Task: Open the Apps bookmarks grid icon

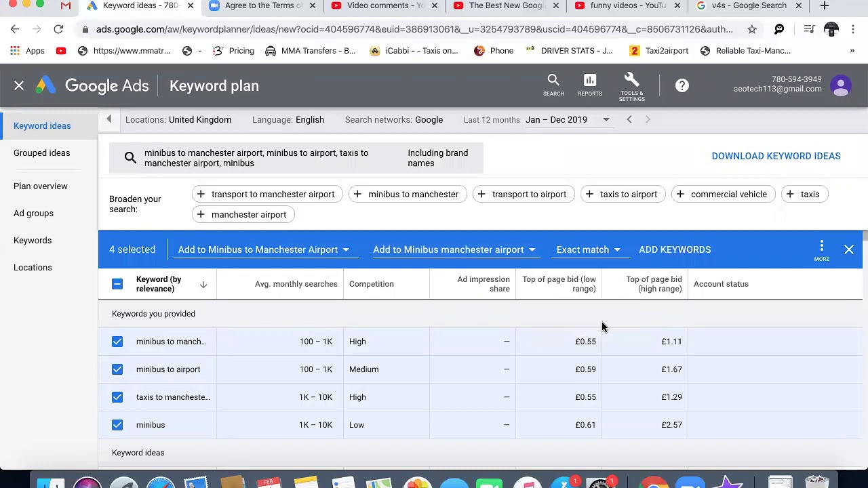Action: [15, 51]
